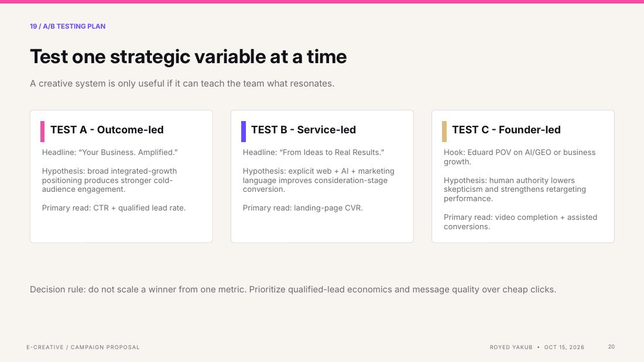Click the E-CREATIVE / CAMPAIGN PROPOSAL footer

pos(83,347)
